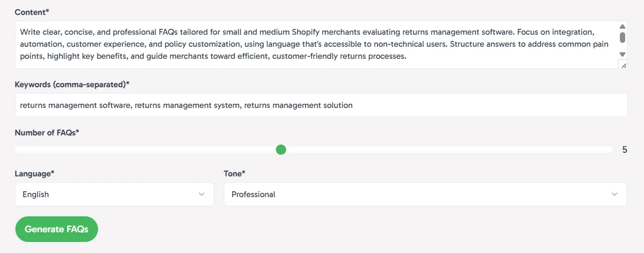Viewport: 644px width, 253px height.
Task: Click the green Number of FAQs slider handle
Action: click(281, 150)
